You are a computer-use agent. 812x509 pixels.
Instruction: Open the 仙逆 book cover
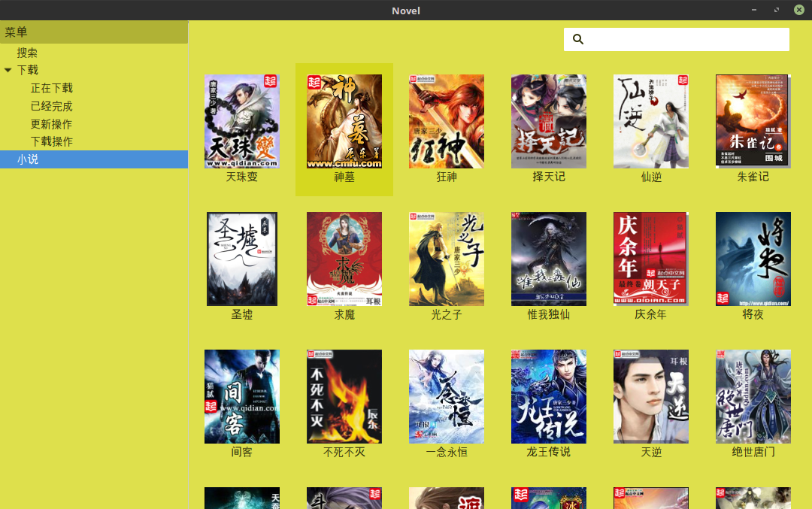(651, 121)
